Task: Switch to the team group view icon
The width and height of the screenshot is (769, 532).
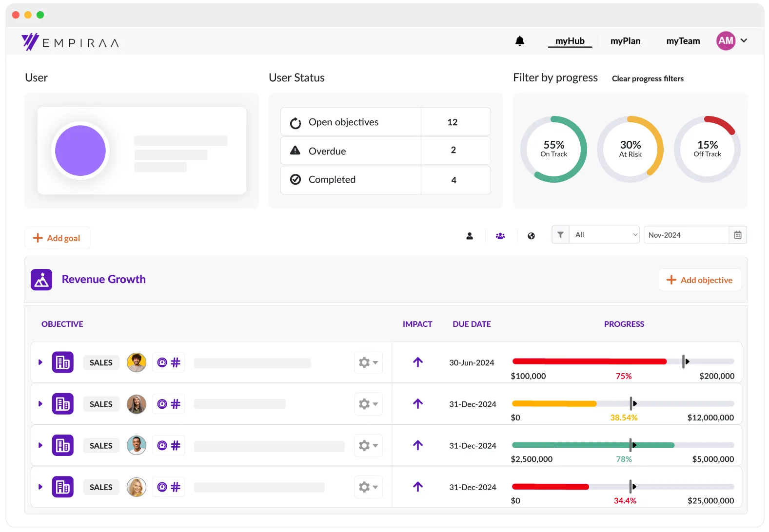Action: click(x=500, y=236)
